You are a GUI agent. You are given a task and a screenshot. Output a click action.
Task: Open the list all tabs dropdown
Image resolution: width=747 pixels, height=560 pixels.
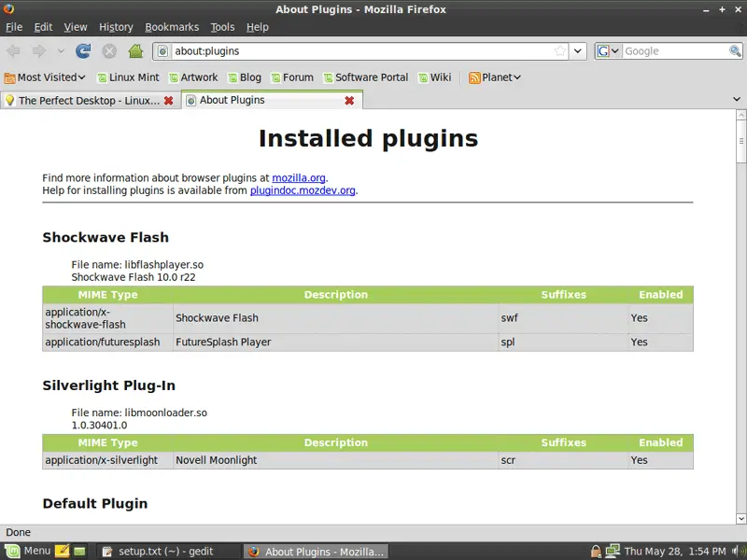tap(737, 100)
